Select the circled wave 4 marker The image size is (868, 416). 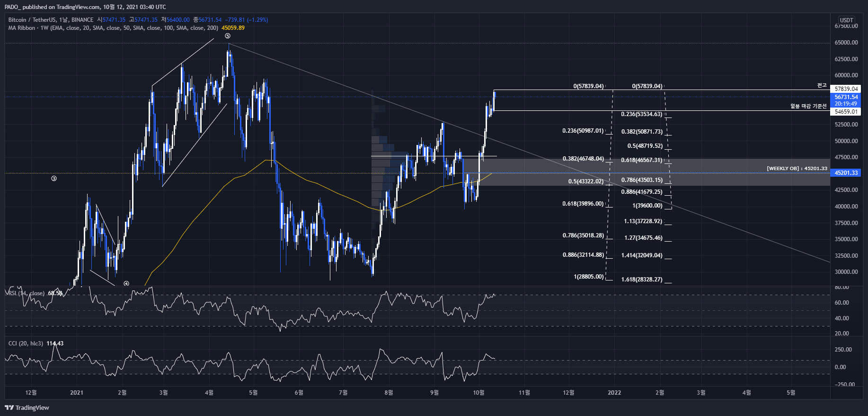[126, 283]
